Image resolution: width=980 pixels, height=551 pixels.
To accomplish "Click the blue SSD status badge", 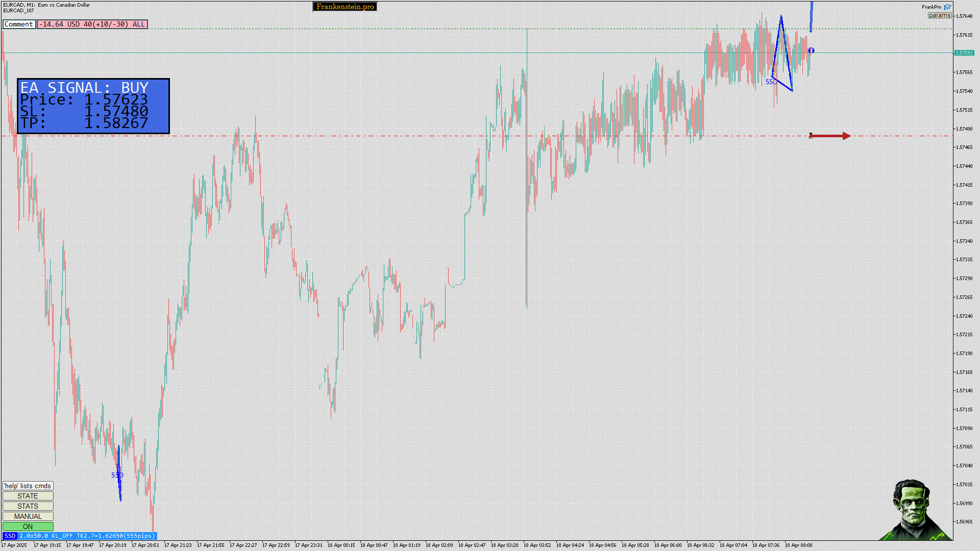I will [10, 536].
